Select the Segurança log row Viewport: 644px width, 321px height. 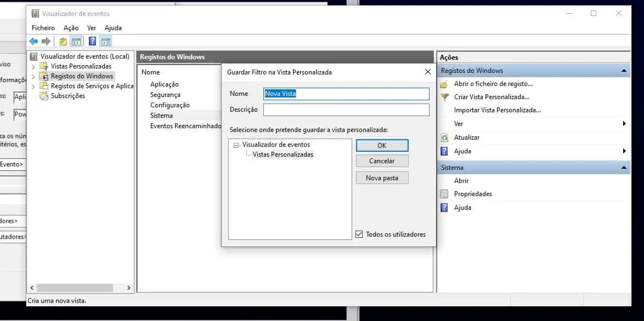(165, 95)
